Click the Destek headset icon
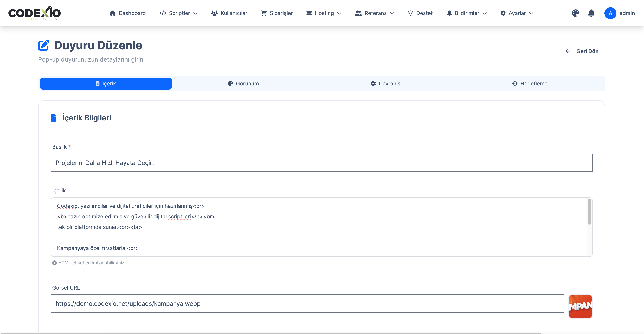The image size is (644, 334). pos(410,13)
